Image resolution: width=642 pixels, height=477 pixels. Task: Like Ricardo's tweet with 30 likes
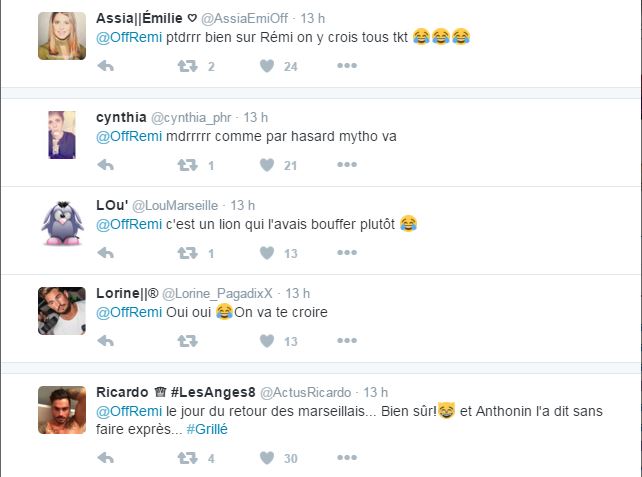(267, 458)
